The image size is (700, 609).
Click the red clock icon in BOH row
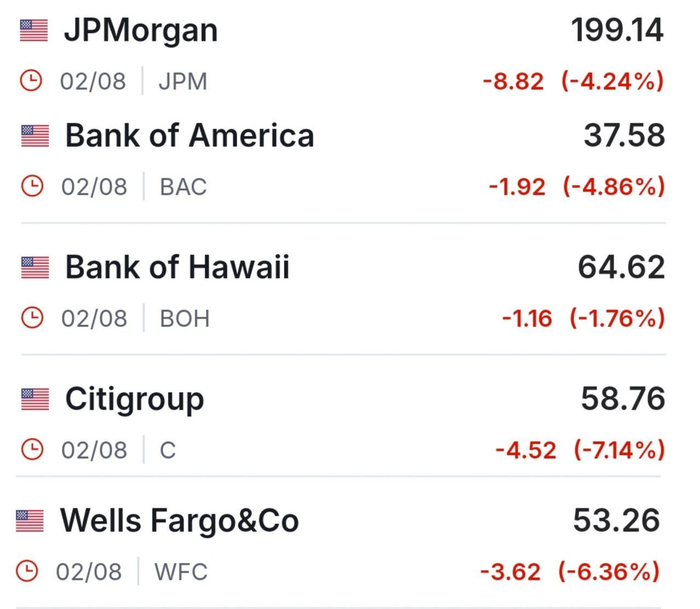tap(32, 318)
